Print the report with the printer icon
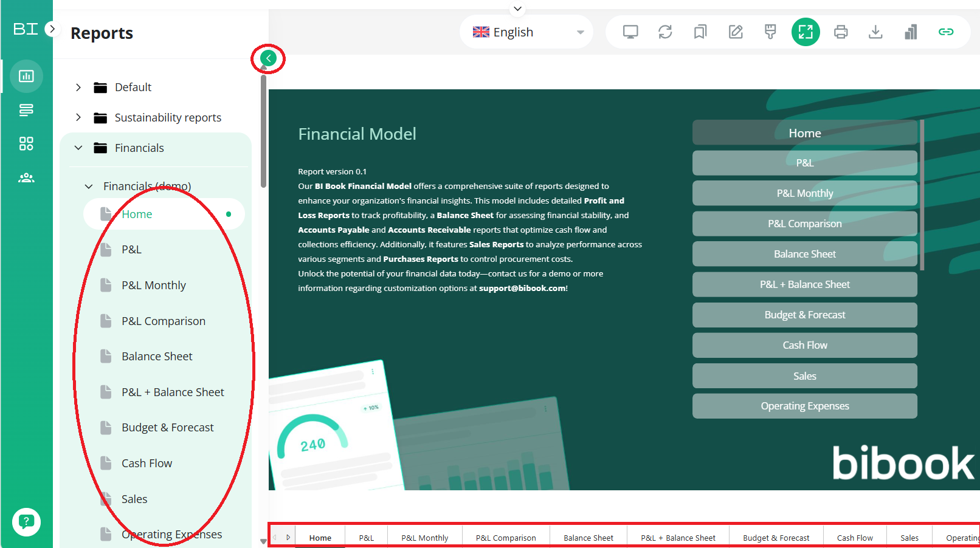This screenshot has width=980, height=548. (x=841, y=32)
